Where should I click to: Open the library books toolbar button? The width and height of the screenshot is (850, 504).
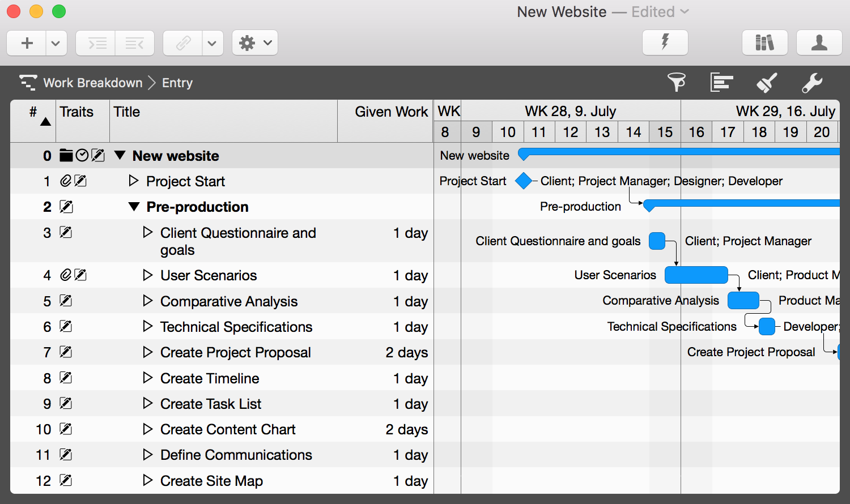point(764,42)
